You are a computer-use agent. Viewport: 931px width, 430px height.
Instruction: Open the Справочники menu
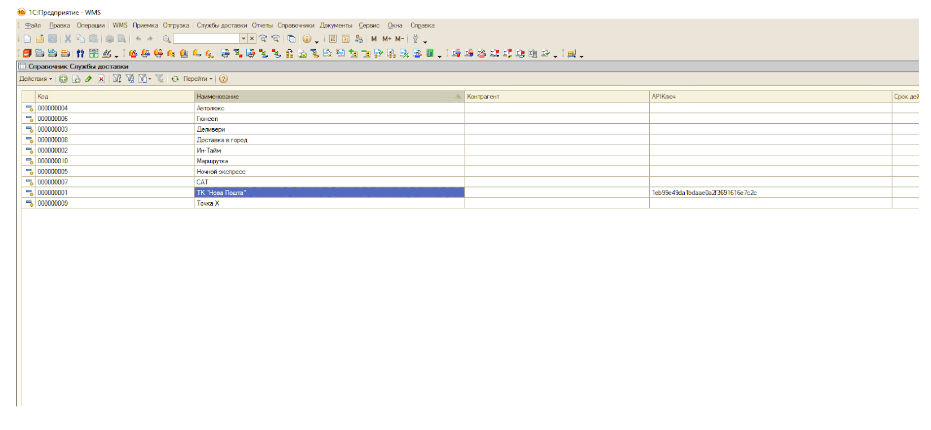coord(295,24)
